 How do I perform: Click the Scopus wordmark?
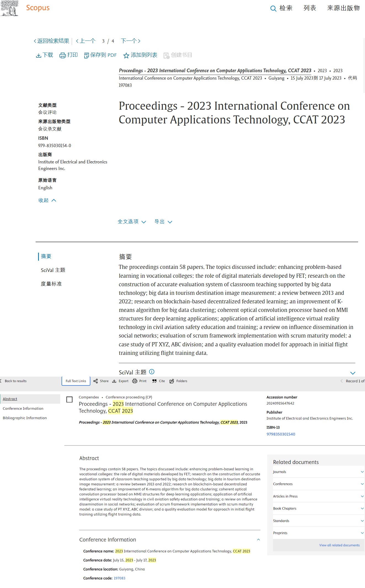[38, 8]
